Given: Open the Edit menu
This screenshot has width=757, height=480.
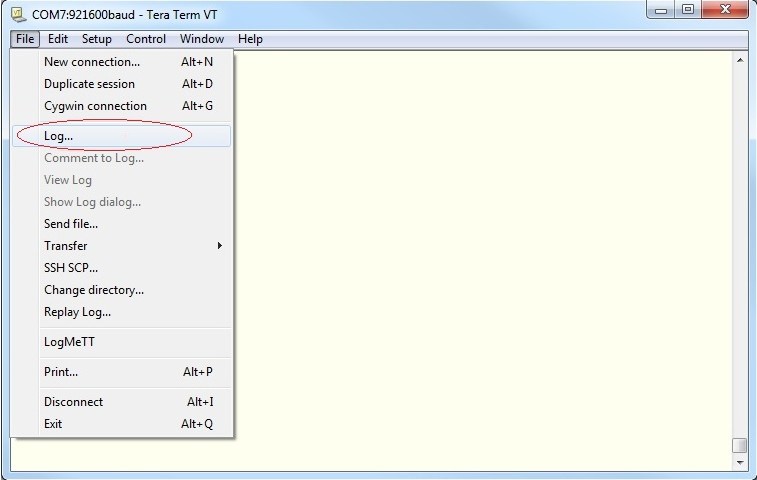Looking at the screenshot, I should pos(58,39).
